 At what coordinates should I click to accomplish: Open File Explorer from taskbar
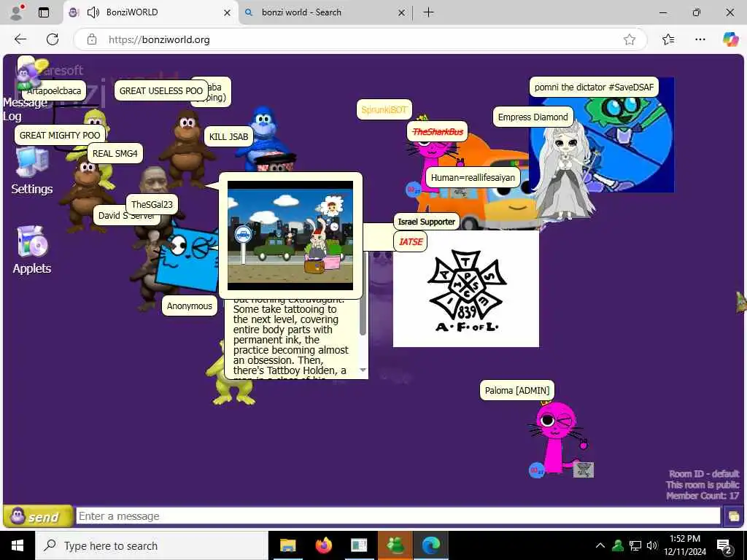(287, 545)
